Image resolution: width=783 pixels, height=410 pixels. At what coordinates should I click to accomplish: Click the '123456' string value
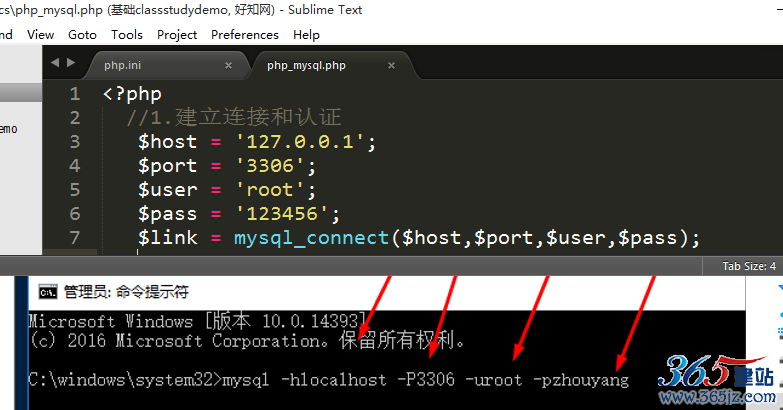click(282, 214)
